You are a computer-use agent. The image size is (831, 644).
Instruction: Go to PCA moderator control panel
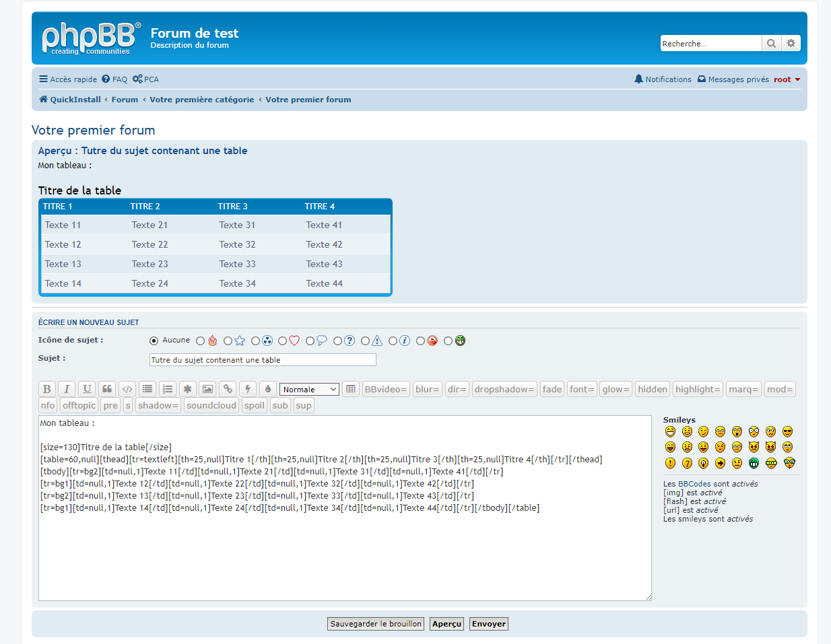point(146,79)
